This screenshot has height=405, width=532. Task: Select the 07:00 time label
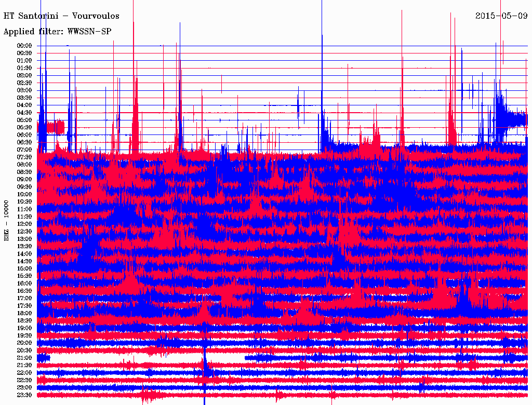pos(24,150)
